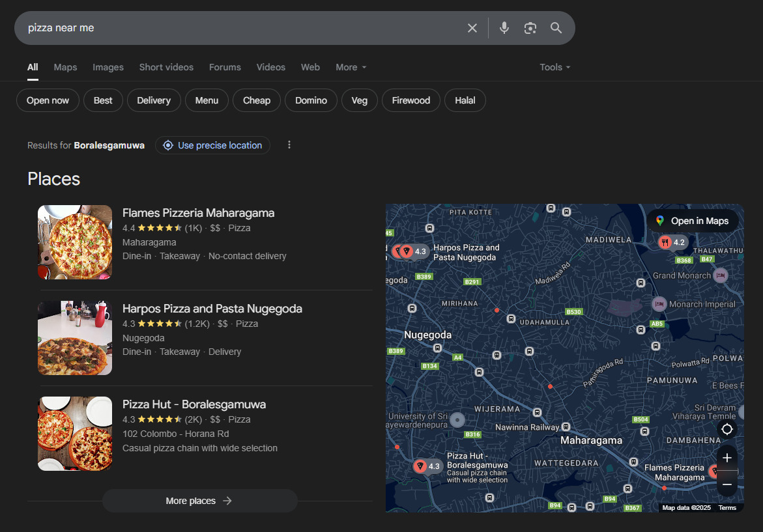Switch to the Maps tab

click(65, 68)
